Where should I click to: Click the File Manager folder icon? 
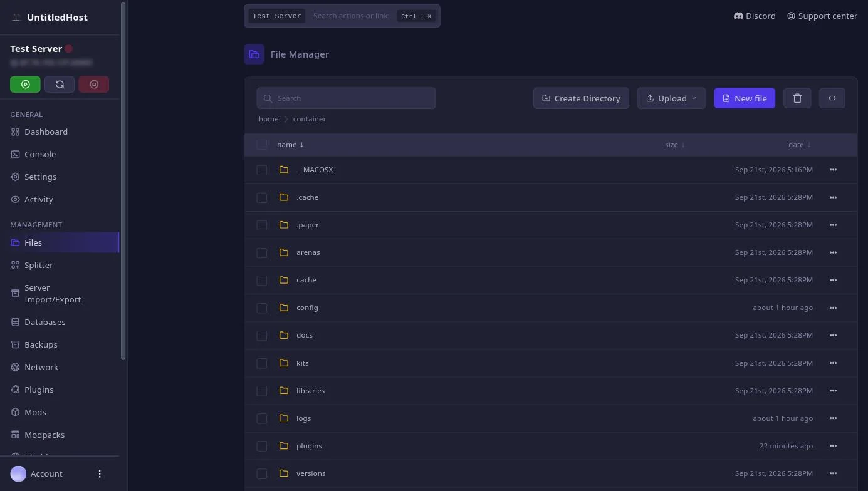tap(254, 54)
